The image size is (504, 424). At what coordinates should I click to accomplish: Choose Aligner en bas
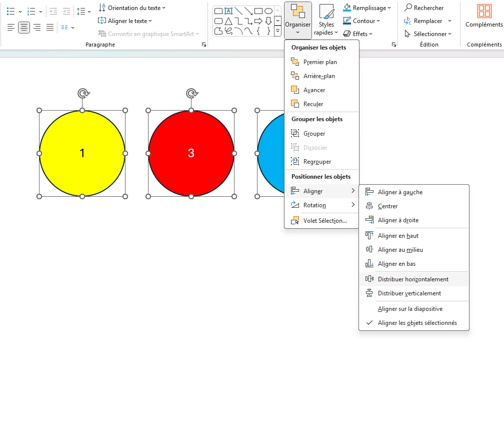(414, 264)
